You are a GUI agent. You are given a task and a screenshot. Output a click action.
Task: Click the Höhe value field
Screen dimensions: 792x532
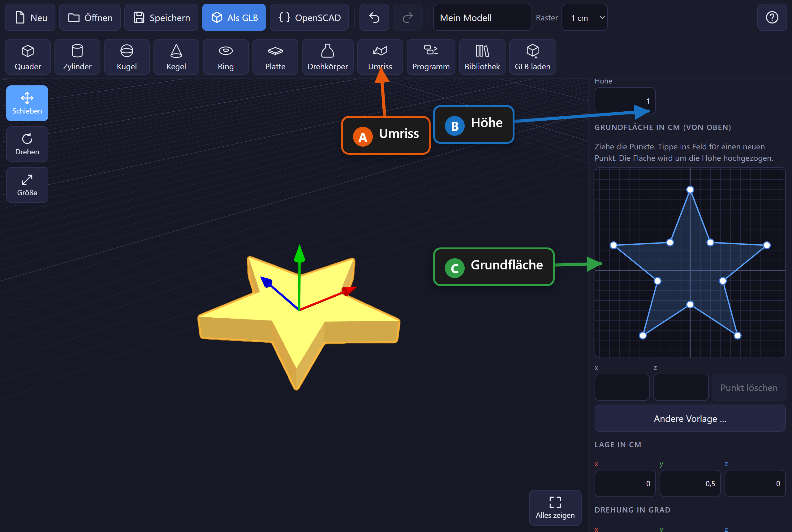coord(625,101)
